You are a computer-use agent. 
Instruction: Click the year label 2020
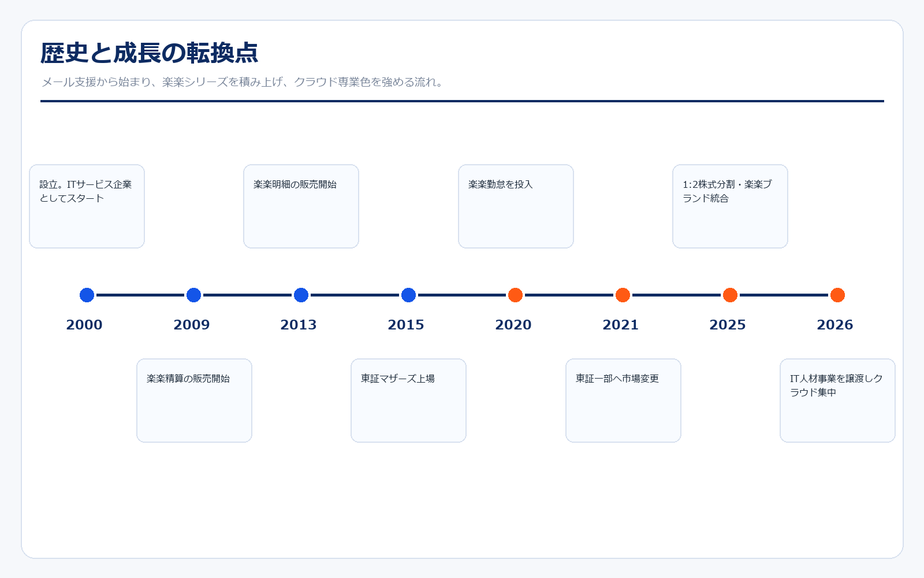(x=513, y=325)
